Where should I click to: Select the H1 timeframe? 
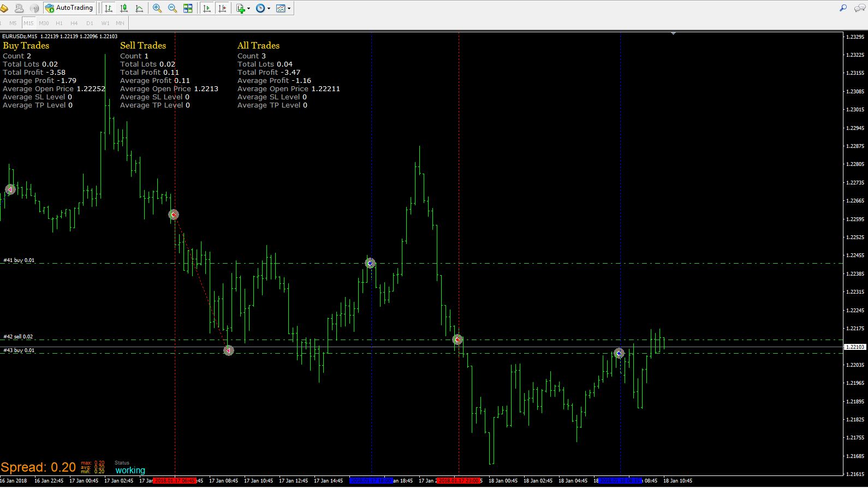59,23
